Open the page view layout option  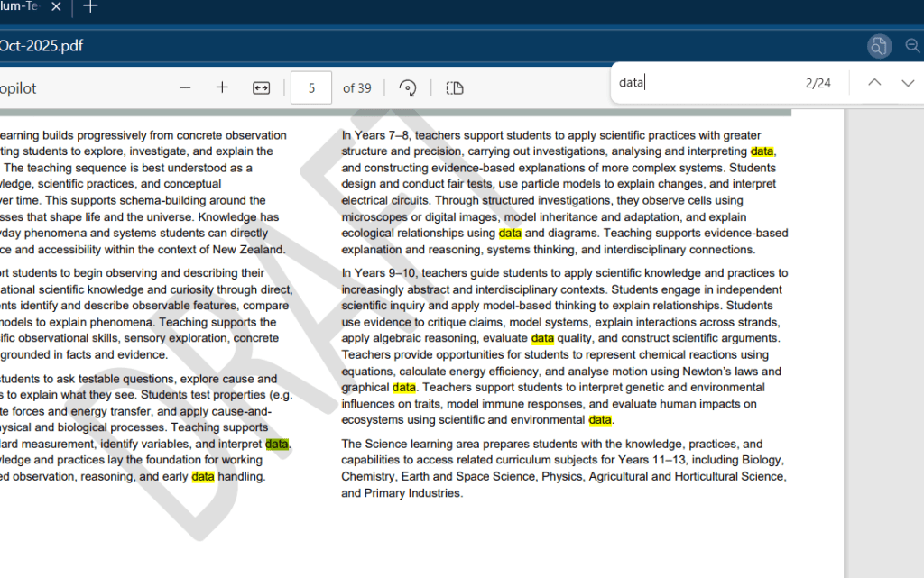455,87
